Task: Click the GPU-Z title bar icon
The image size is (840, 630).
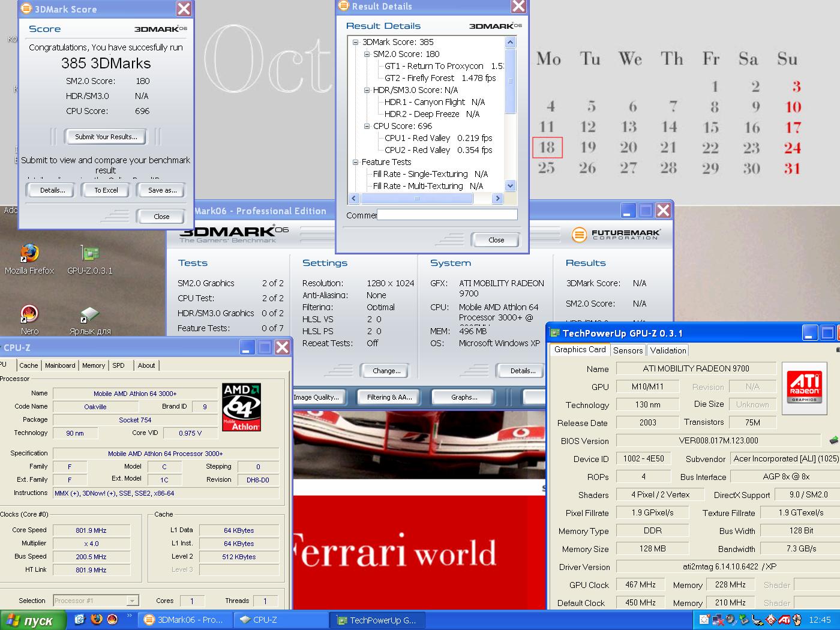Action: click(554, 333)
